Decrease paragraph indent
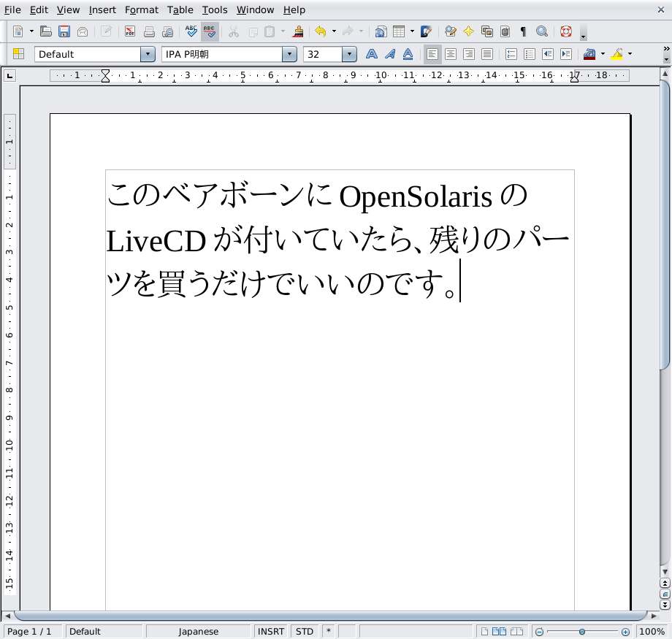Screen dimensions: 672x639 tap(548, 54)
